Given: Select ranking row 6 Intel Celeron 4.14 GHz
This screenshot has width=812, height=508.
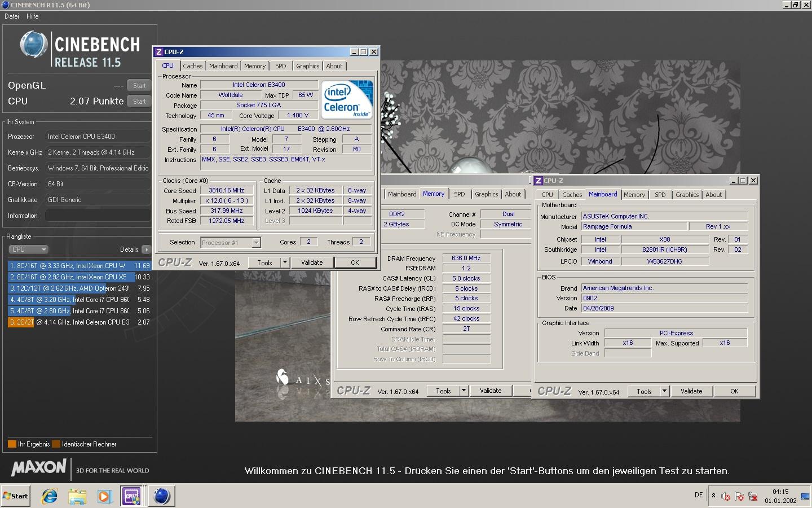Looking at the screenshot, I should point(80,322).
